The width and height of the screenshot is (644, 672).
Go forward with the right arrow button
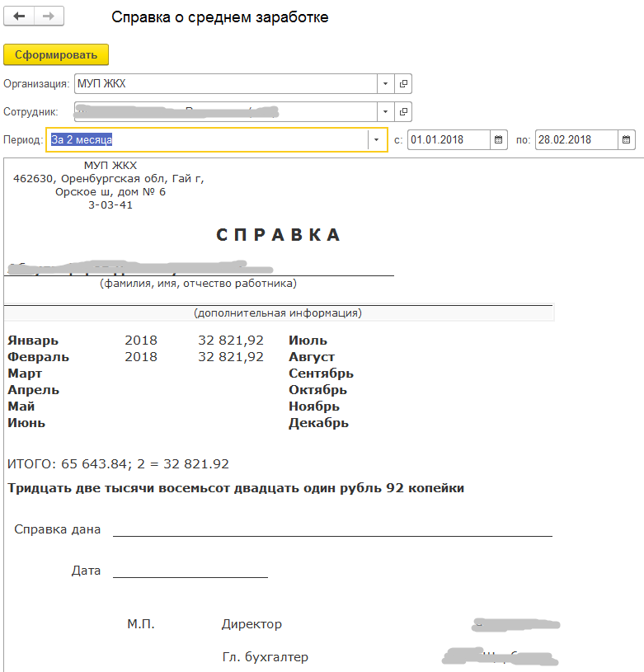49,16
